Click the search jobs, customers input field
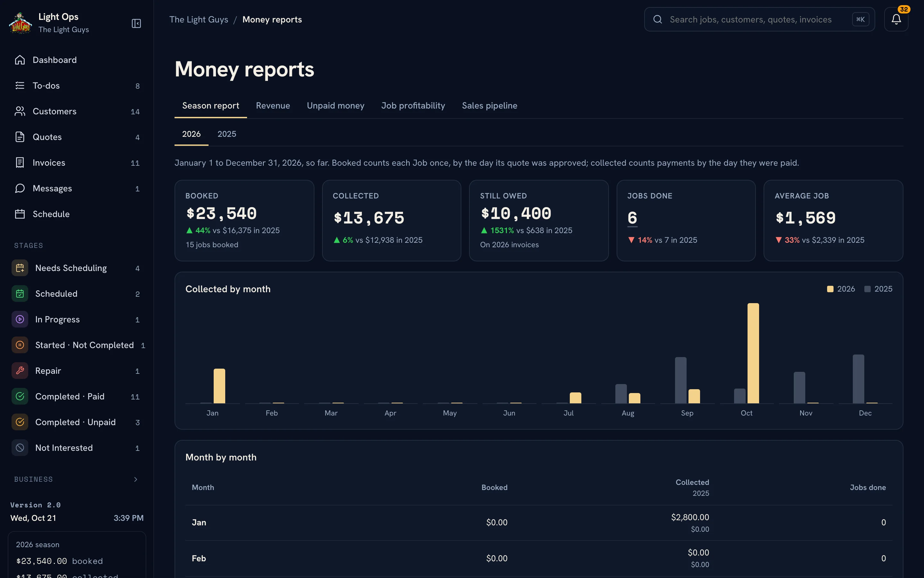This screenshot has height=578, width=924. 759,20
